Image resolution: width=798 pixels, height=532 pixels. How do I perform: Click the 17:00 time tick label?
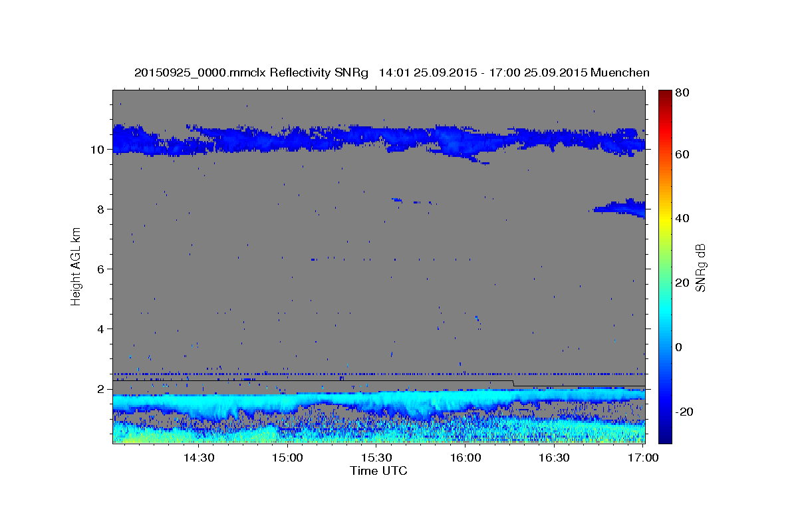643,458
